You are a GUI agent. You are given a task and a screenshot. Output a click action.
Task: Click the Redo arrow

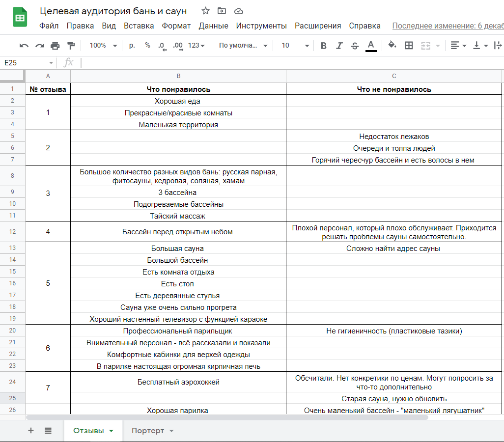(39, 46)
